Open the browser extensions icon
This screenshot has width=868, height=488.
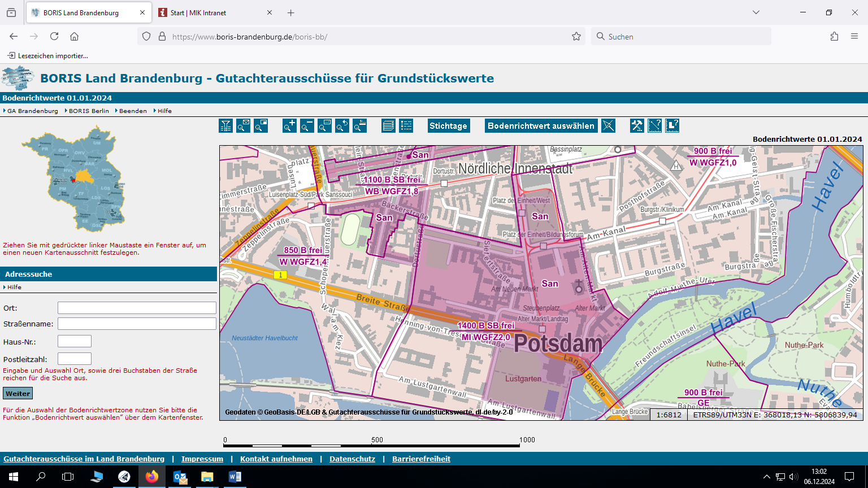(x=835, y=36)
